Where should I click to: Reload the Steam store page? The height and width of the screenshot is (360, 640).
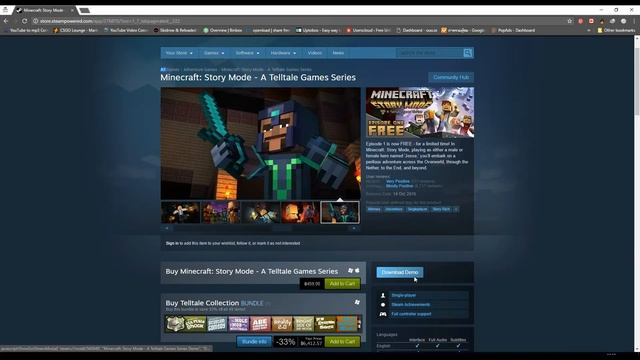click(x=24, y=21)
